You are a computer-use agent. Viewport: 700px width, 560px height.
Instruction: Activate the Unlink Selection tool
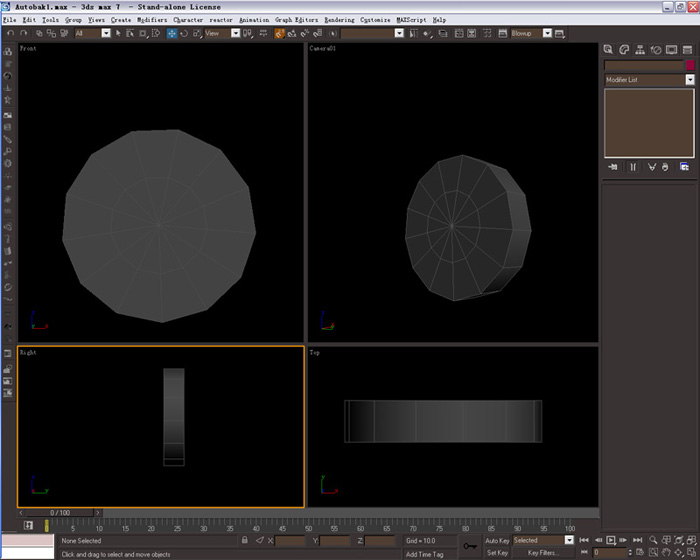point(51,33)
